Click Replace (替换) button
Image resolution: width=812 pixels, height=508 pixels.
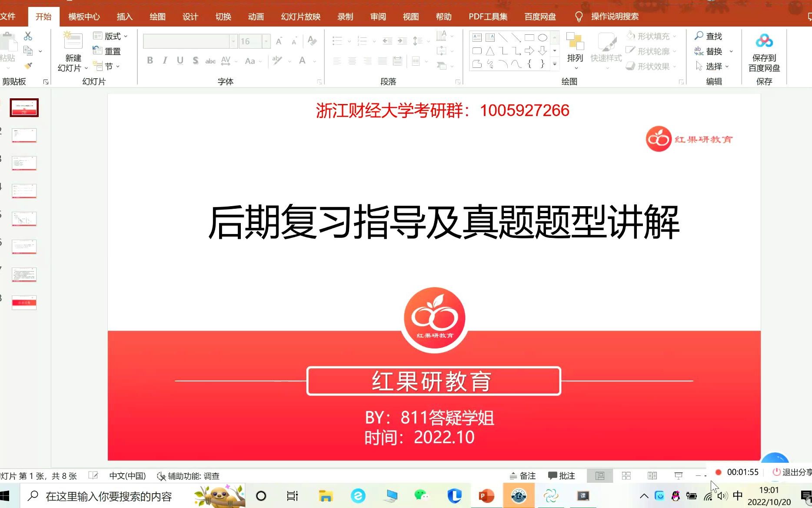pos(708,51)
